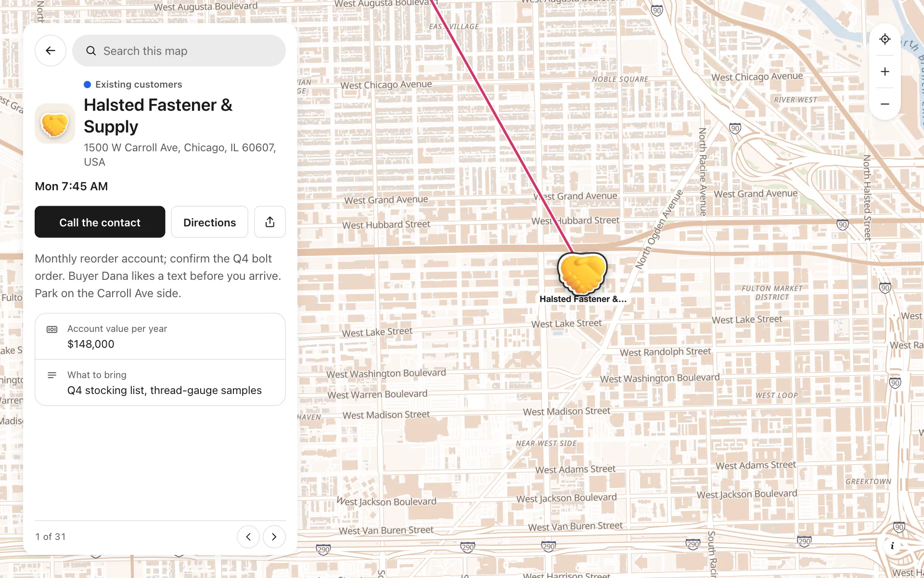Click the GREEKTOWN neighborhood label
The height and width of the screenshot is (578, 924).
[x=869, y=482]
